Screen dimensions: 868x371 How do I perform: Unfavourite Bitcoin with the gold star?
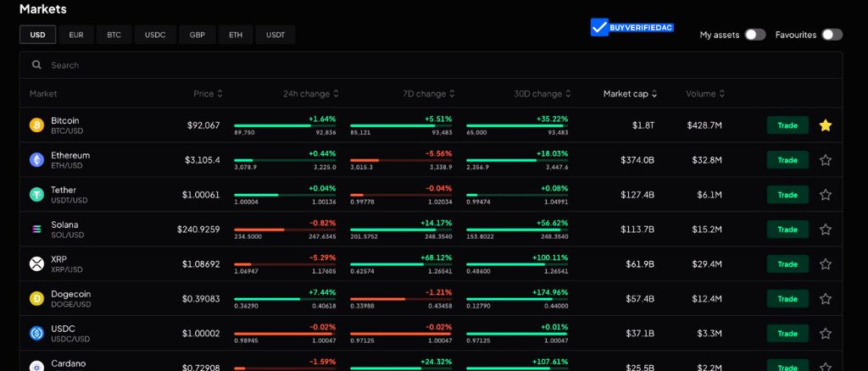pyautogui.click(x=826, y=125)
